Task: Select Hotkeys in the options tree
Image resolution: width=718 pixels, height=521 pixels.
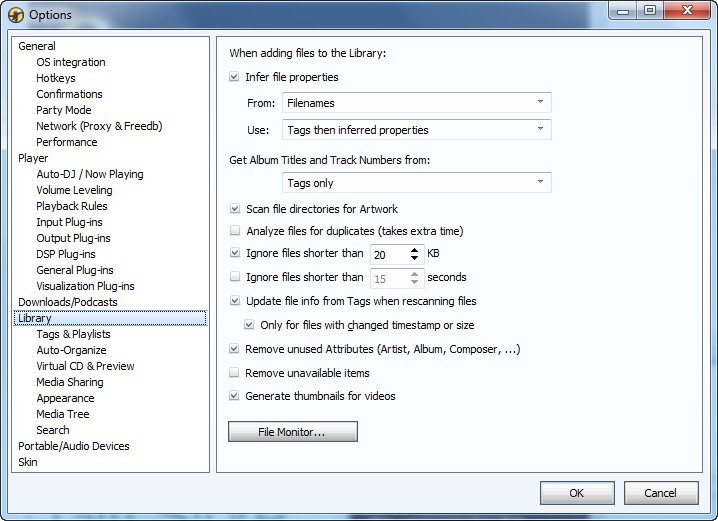Action: tap(56, 78)
